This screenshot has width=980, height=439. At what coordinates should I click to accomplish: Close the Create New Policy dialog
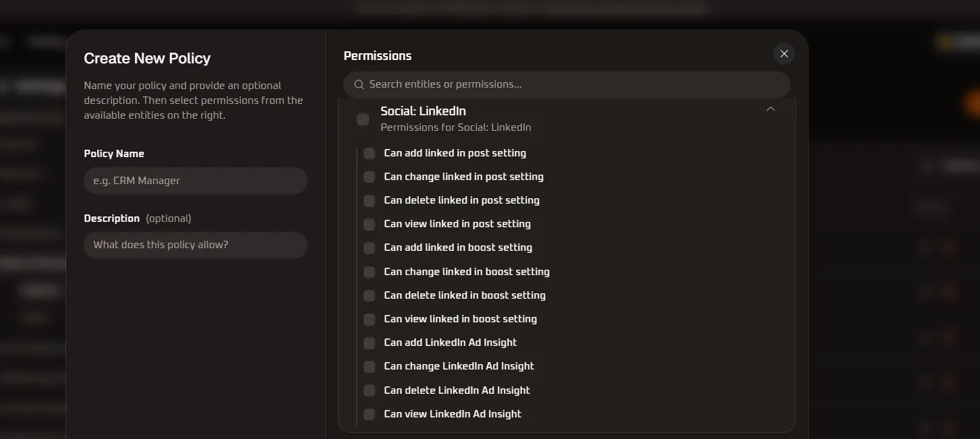click(x=784, y=54)
